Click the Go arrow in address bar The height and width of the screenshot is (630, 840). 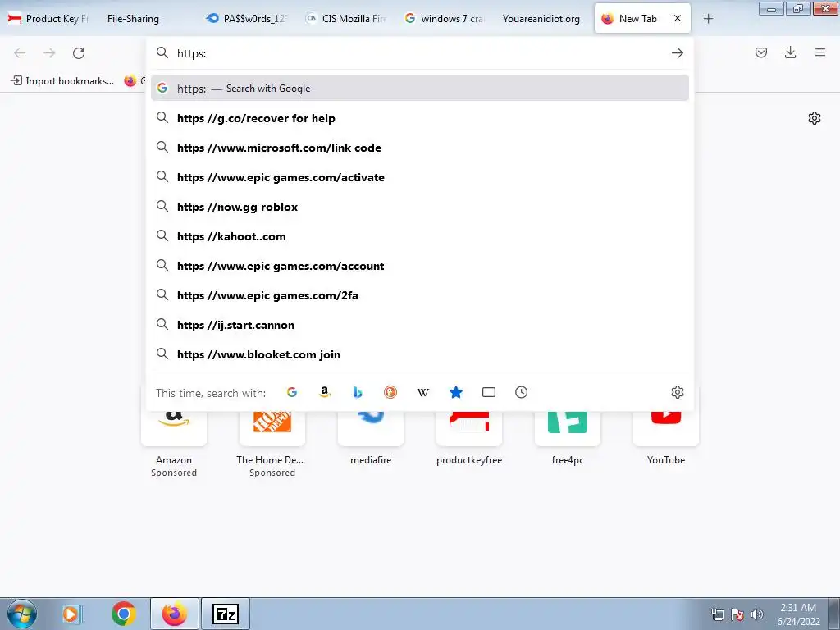point(677,53)
